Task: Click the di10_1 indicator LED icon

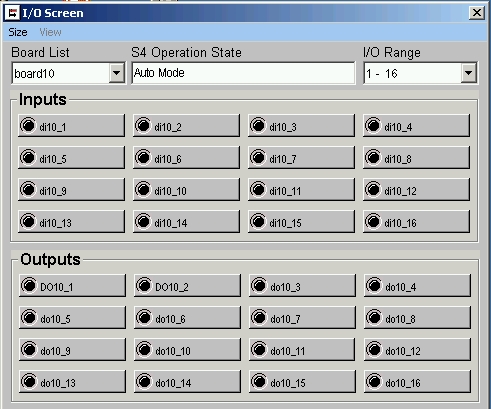Action: 28,125
